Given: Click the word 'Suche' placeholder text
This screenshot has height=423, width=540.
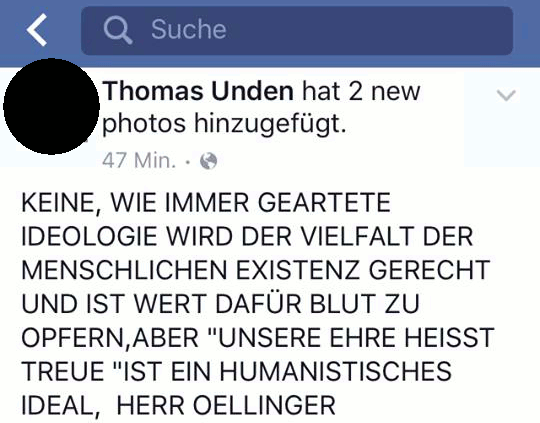Looking at the screenshot, I should pos(189,30).
